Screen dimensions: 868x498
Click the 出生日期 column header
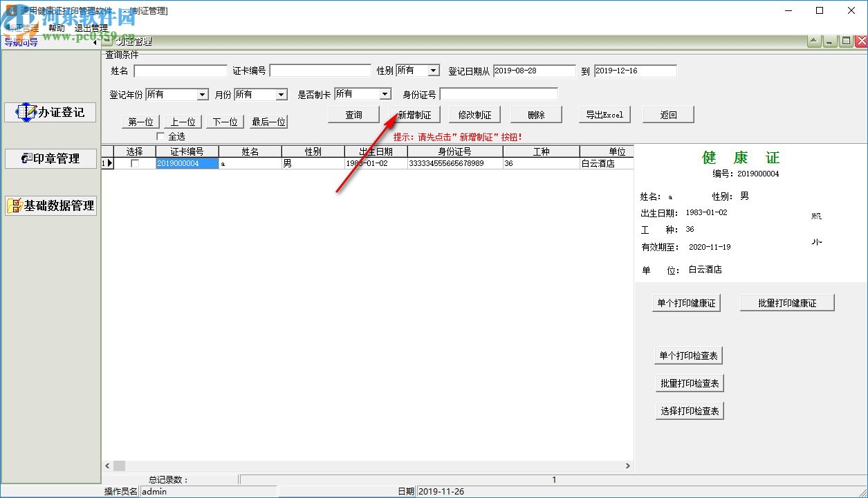(376, 151)
